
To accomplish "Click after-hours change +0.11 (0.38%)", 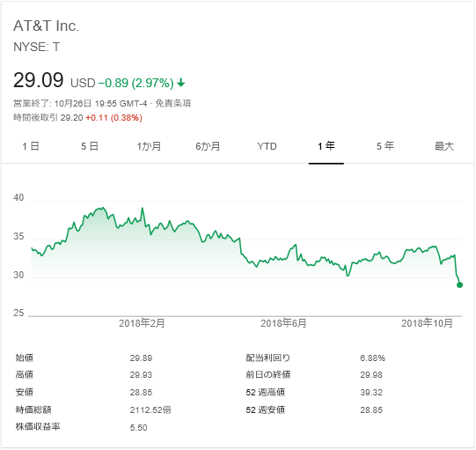I will 114,118.
